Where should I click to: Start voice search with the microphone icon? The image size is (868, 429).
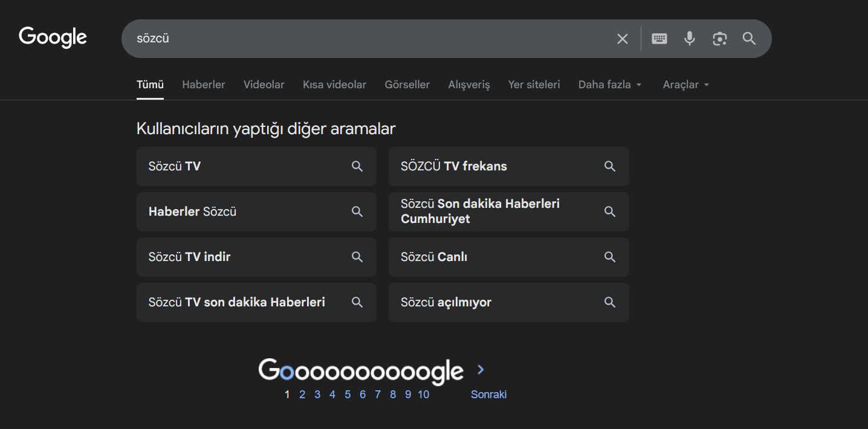(689, 39)
